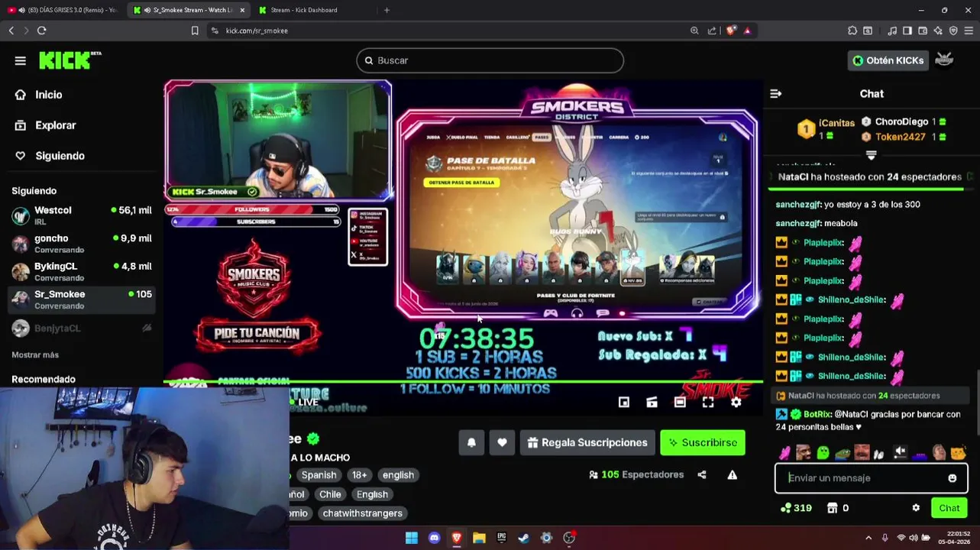This screenshot has width=980, height=550.
Task: Collapse the chat panel arrow icon
Action: (x=776, y=93)
